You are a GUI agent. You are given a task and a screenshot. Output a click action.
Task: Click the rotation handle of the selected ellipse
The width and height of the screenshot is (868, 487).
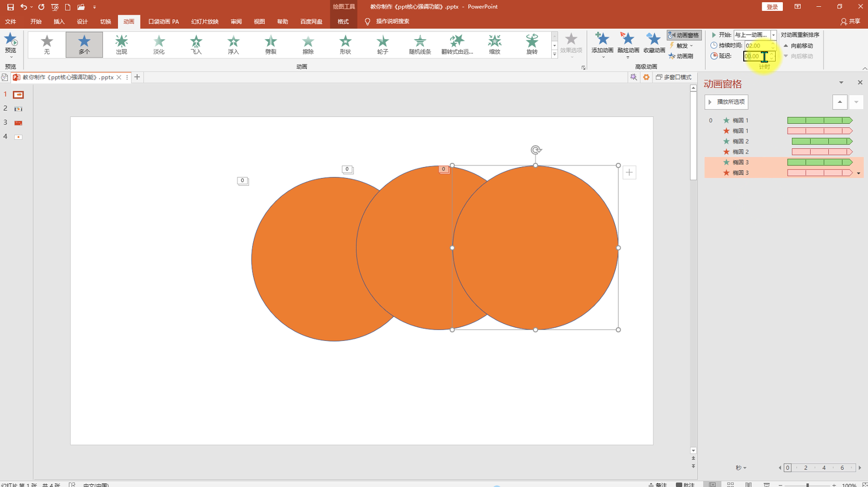pyautogui.click(x=536, y=150)
